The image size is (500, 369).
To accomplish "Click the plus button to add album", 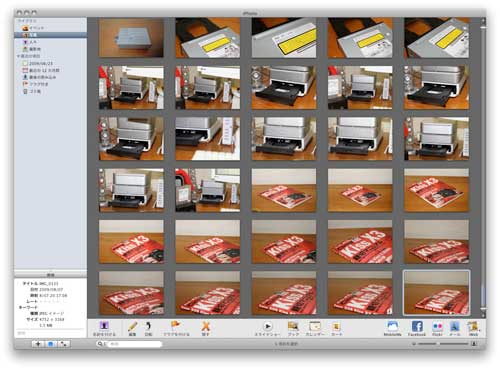I will [x=38, y=344].
